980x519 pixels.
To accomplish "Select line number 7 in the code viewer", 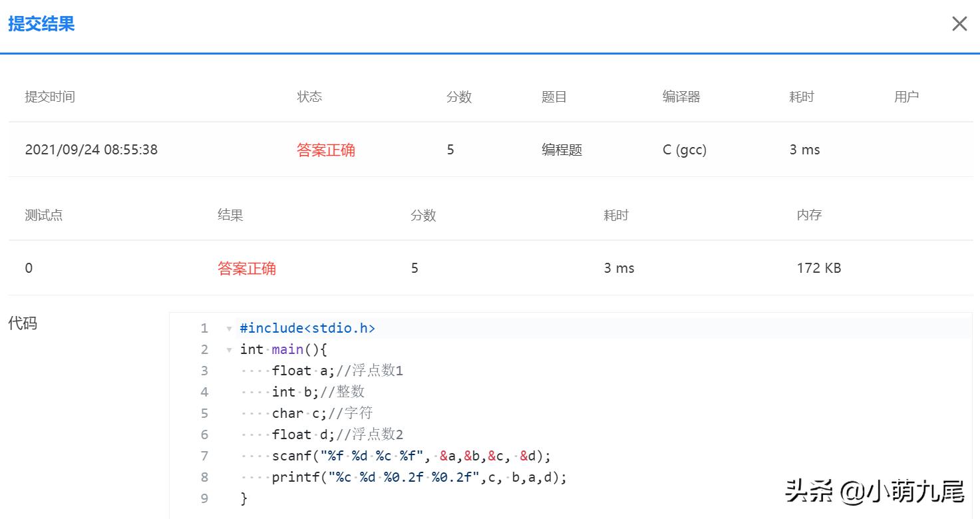I will point(204,456).
